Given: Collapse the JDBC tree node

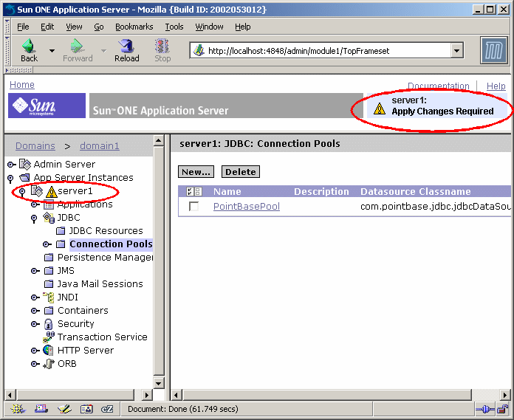Looking at the screenshot, I should click(x=34, y=218).
